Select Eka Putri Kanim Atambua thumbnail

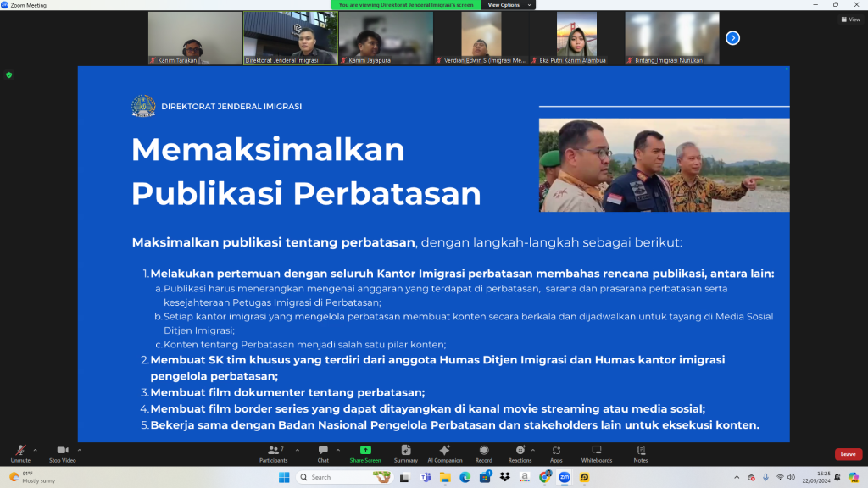pos(576,38)
